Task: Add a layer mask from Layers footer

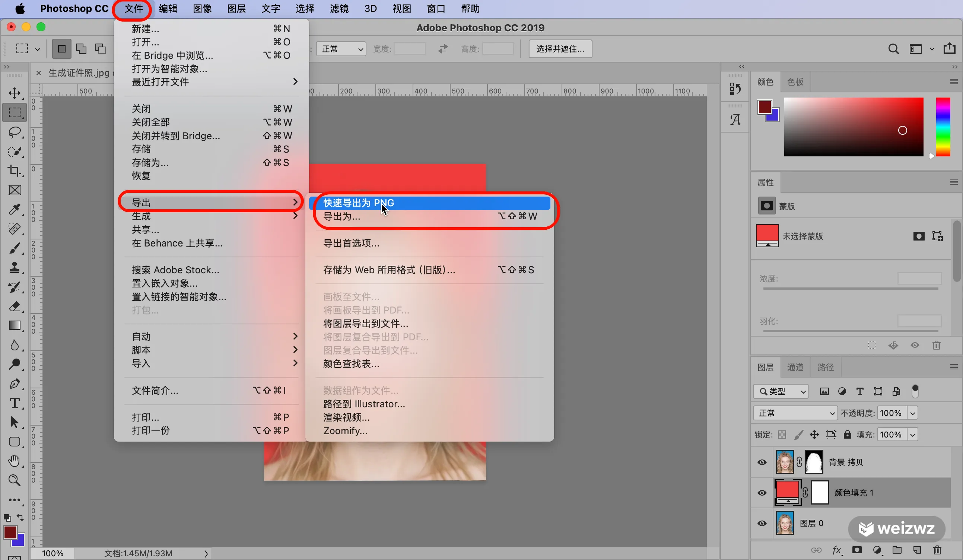Action: [x=857, y=550]
